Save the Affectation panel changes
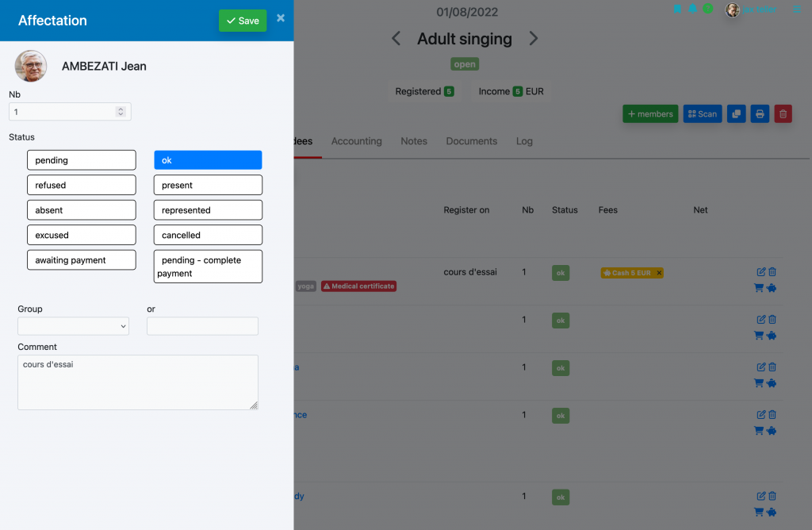This screenshot has width=812, height=530. coord(243,21)
